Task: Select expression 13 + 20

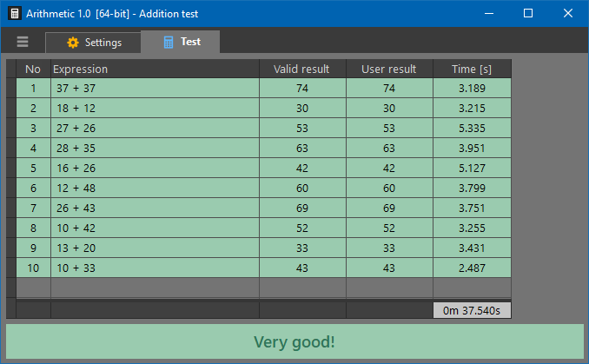Action: 155,248
